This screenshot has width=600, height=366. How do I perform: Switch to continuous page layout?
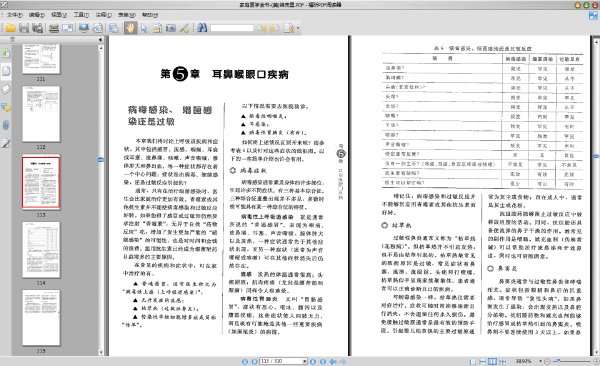pyautogui.click(x=483, y=361)
